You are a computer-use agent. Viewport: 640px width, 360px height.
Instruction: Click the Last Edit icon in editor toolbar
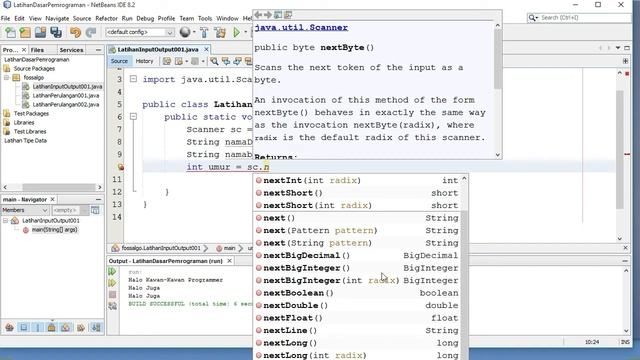[167, 61]
